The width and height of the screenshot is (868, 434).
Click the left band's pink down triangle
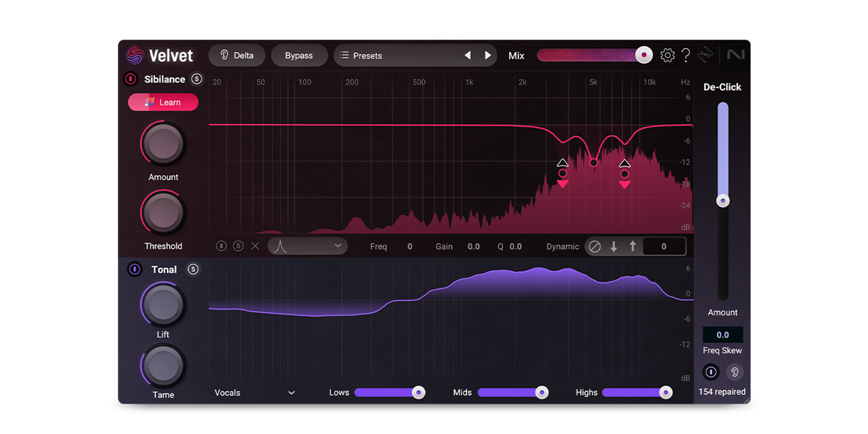coord(562,184)
